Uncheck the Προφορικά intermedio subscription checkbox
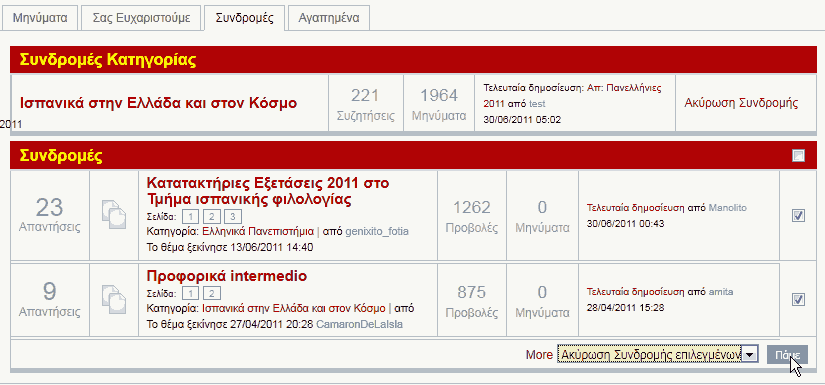Screen dimensions: 825x385 coord(798,299)
